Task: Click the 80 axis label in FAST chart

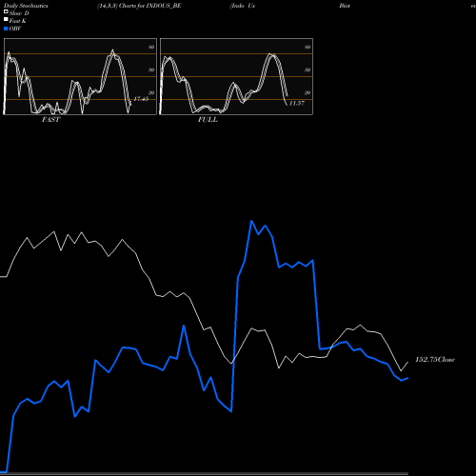Action: (x=151, y=47)
